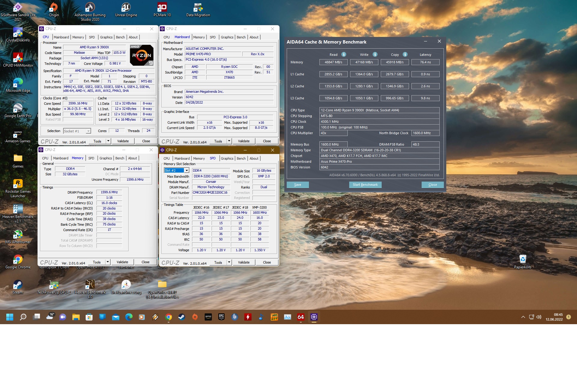Screen dimensions: 577x392
Task: Click the Steam taskbar icon
Action: click(182, 317)
